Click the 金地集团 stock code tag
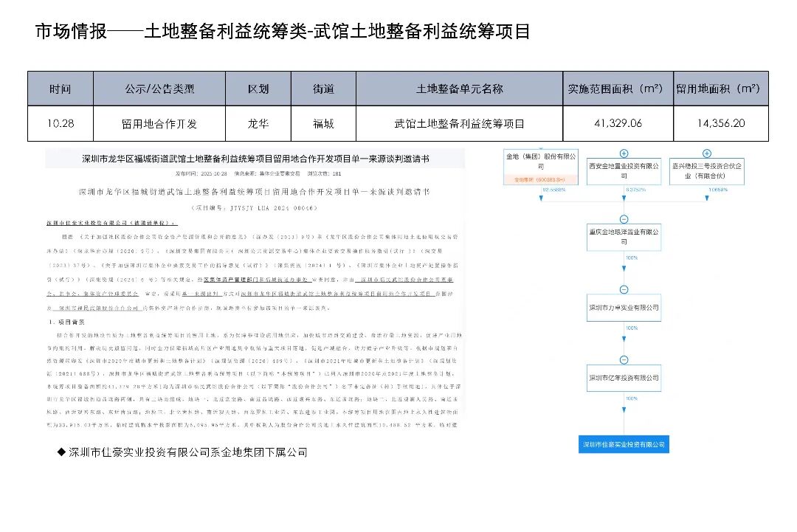797x532 pixels. point(540,180)
